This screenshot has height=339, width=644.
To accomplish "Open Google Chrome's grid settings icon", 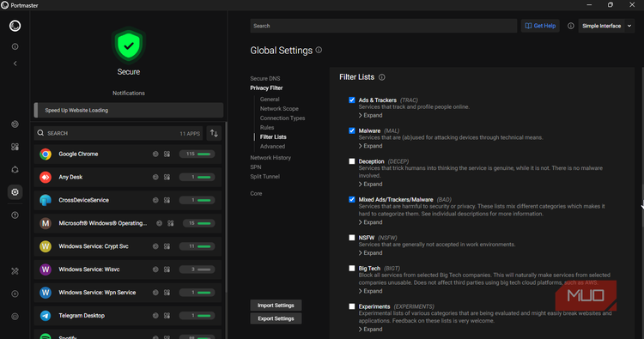I will click(x=167, y=154).
